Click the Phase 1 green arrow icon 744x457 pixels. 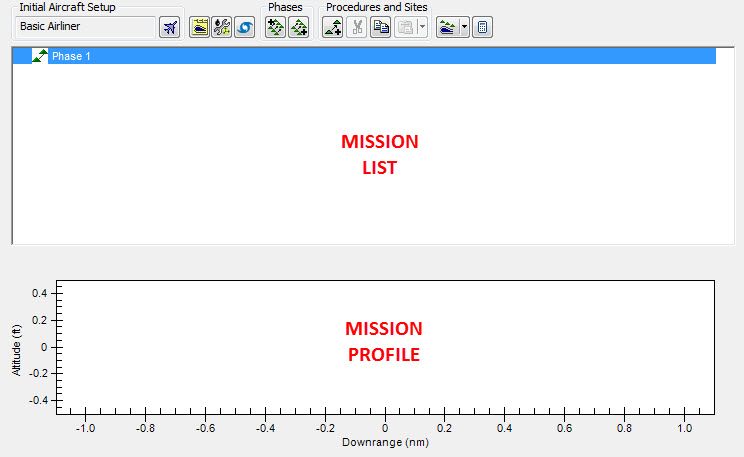click(40, 56)
